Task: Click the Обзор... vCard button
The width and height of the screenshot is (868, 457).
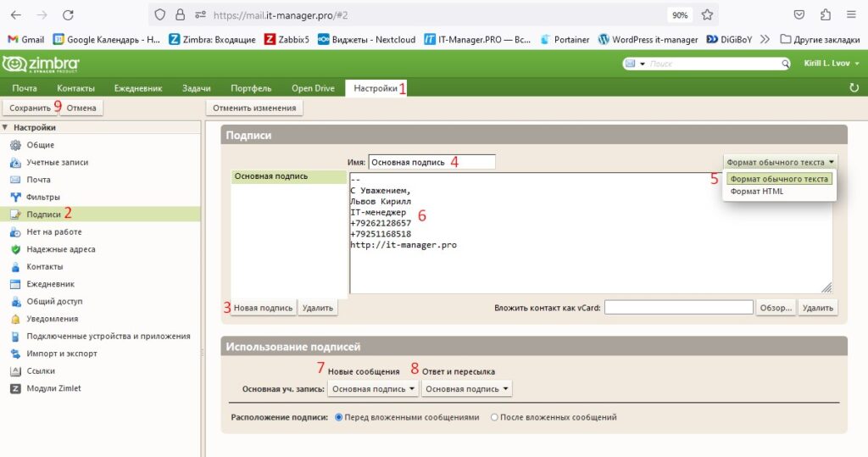Action: point(776,308)
